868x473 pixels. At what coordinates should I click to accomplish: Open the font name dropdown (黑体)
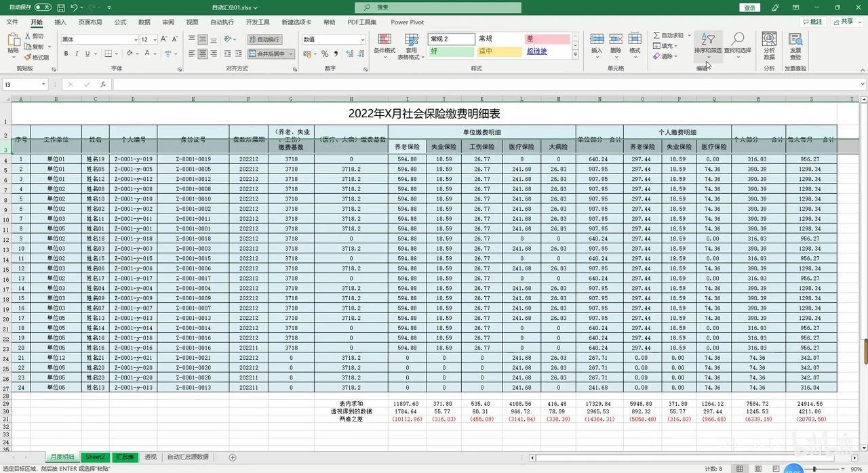coord(135,39)
